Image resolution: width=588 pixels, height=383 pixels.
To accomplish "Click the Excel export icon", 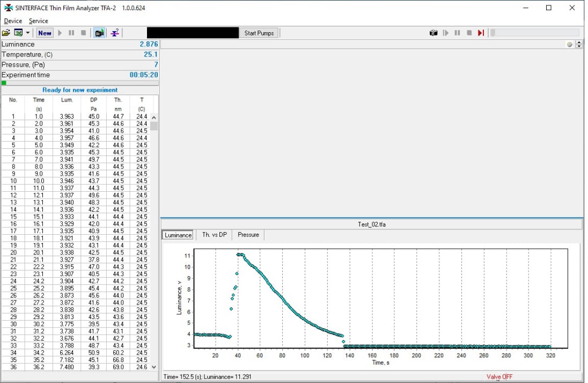I will tap(18, 33).
